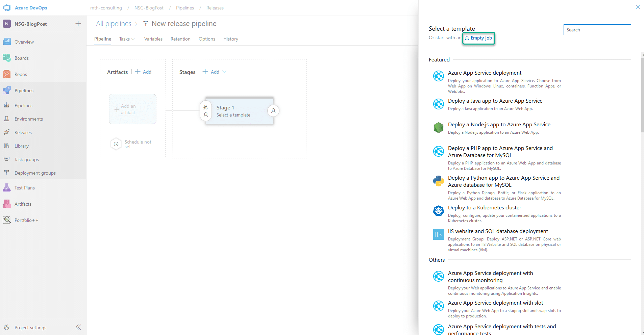Go to Pipelines breadcrumb link

[185, 8]
